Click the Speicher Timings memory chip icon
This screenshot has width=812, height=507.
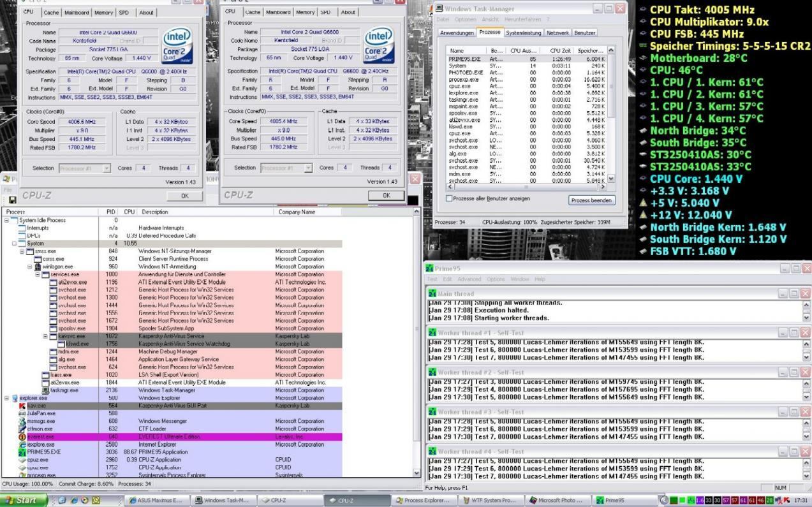point(642,46)
